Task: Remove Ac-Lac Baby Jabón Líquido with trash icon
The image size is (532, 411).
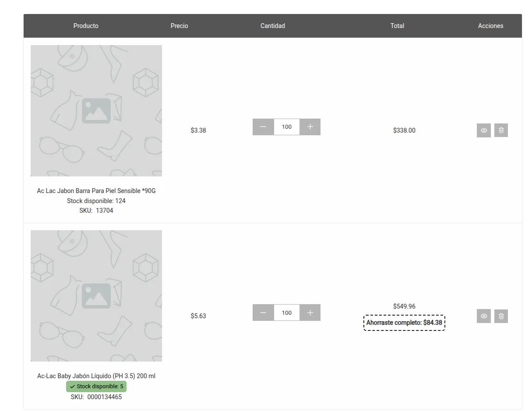Action: pos(501,316)
